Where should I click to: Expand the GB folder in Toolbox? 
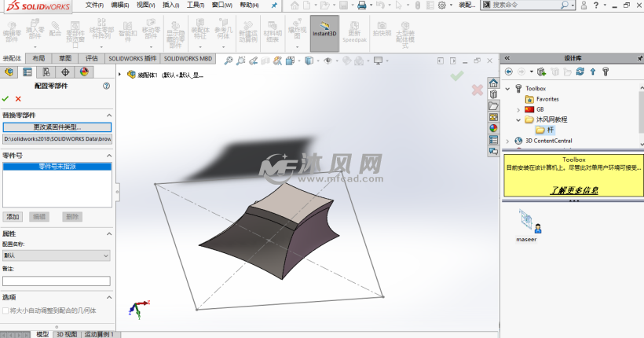coord(518,109)
